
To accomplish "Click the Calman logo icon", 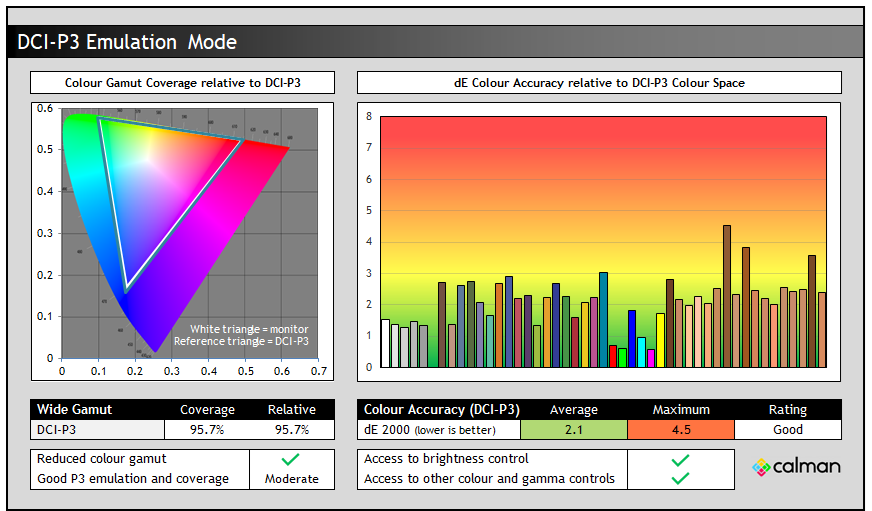I will (x=761, y=467).
